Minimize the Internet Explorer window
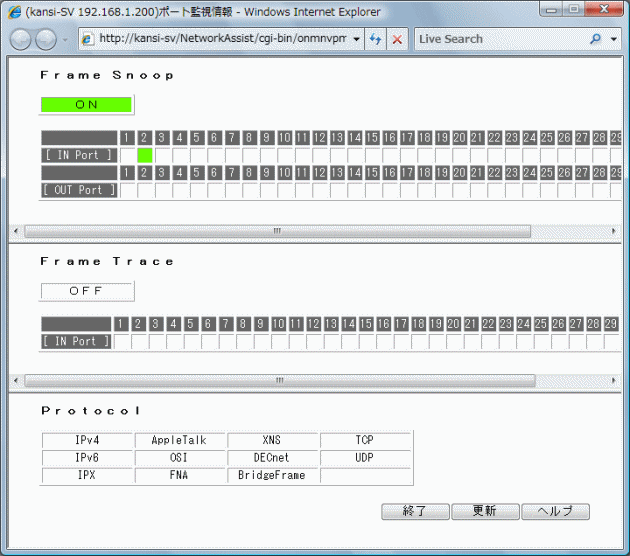Viewport: 630px width, 556px height. point(550,9)
